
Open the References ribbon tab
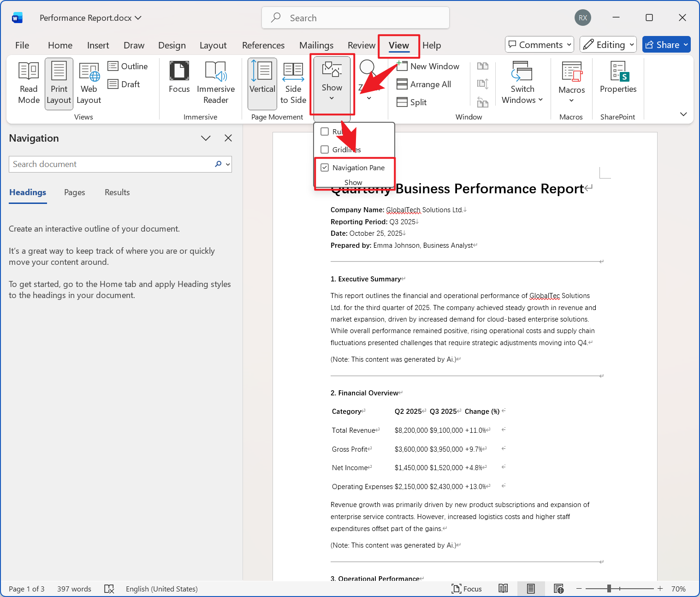(x=263, y=45)
